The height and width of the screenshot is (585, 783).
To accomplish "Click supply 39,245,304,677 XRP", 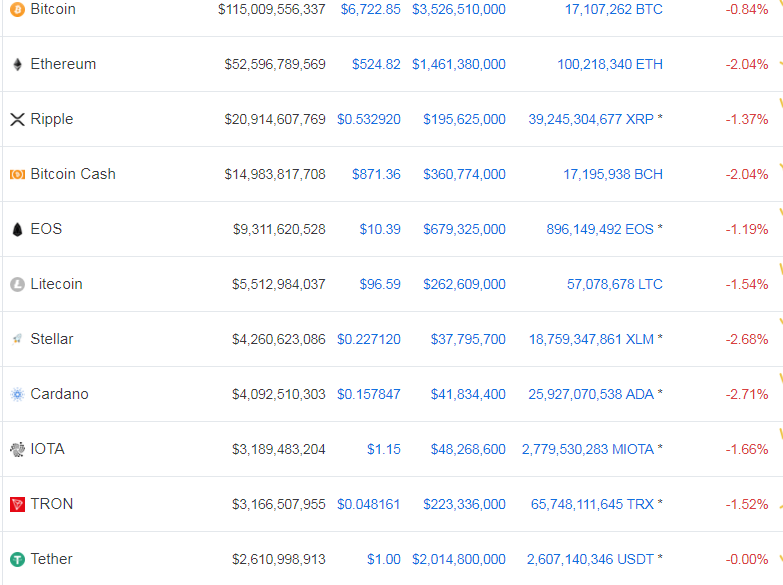I will tap(591, 119).
